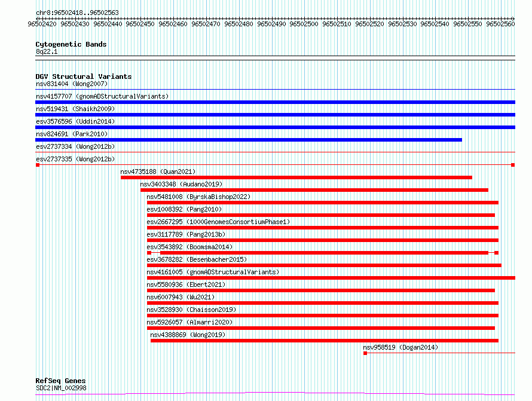
Task: Click the esv3576596 (Uddin2014) label
Action: pos(75,121)
